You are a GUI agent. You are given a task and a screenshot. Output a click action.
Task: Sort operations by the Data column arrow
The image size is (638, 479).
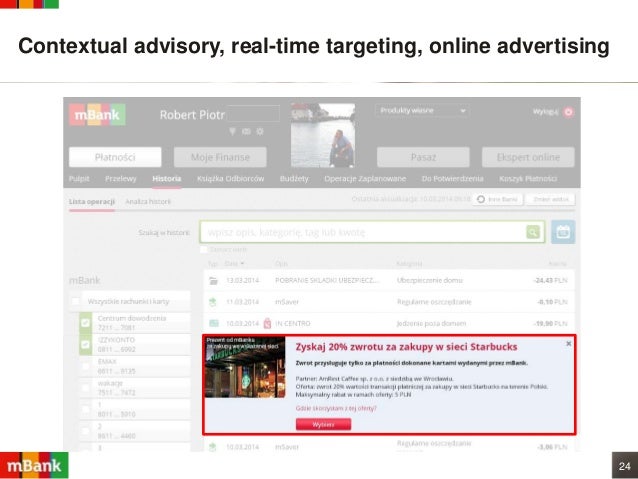coord(242,263)
